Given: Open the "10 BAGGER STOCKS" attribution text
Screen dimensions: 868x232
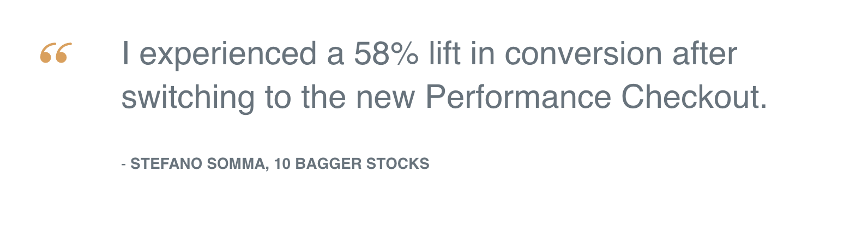Looking at the screenshot, I should pyautogui.click(x=352, y=164).
